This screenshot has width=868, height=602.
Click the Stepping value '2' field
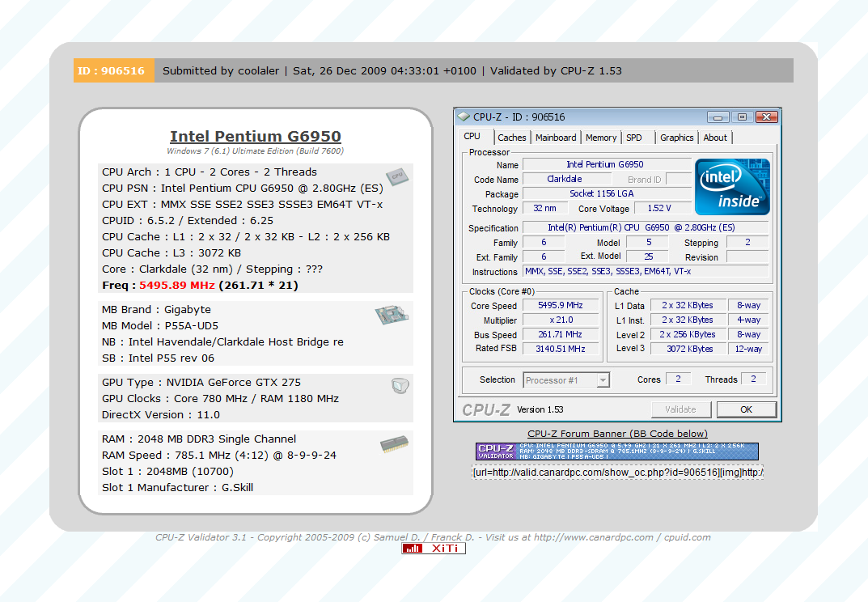click(747, 242)
